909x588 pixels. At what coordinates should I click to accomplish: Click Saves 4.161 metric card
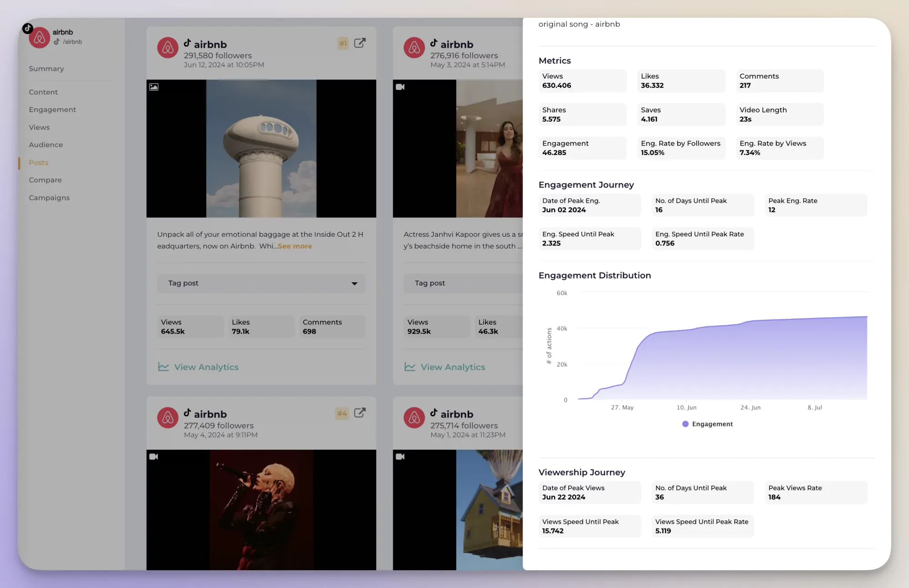click(681, 115)
